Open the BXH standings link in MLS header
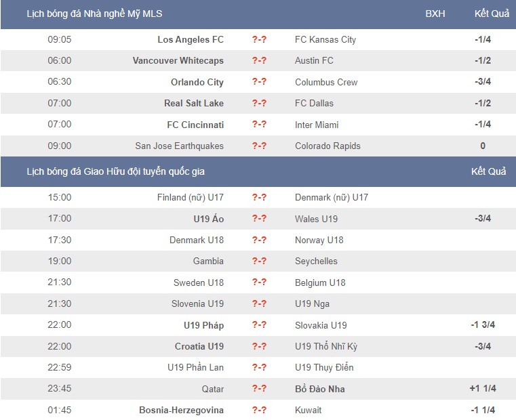 click(435, 14)
